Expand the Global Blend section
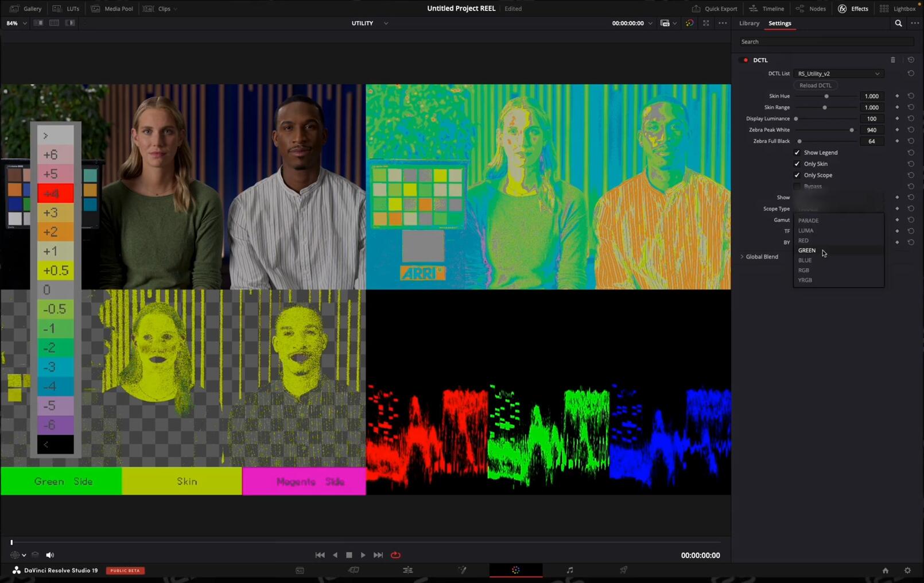The width and height of the screenshot is (924, 583). [742, 257]
